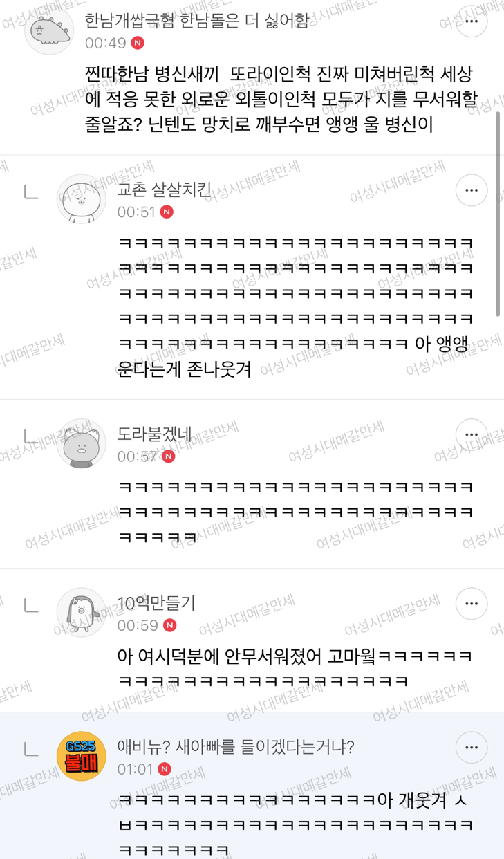The height and width of the screenshot is (859, 504).
Task: Tap the red N badge next to 01:01
Action: [x=165, y=769]
